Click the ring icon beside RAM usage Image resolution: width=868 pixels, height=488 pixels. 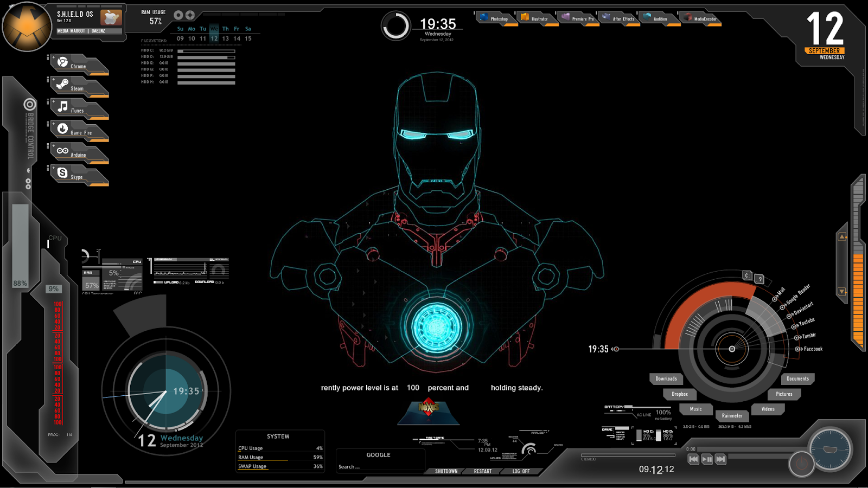[178, 15]
